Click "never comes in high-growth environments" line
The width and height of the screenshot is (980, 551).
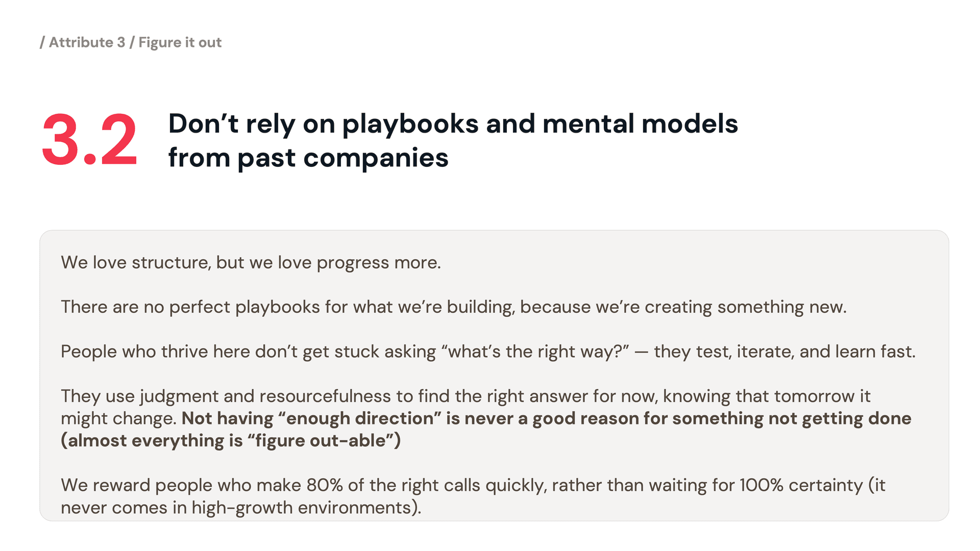(240, 508)
